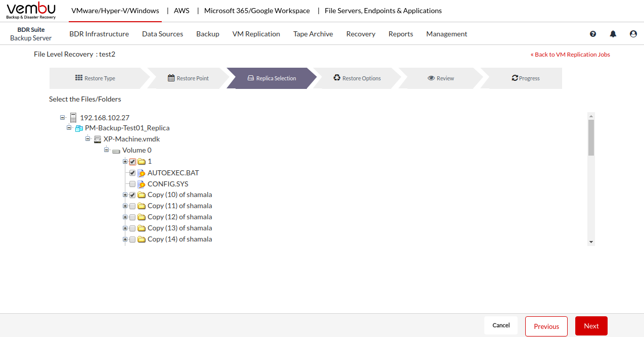Click the help question mark icon
This screenshot has width=644, height=337.
point(593,34)
